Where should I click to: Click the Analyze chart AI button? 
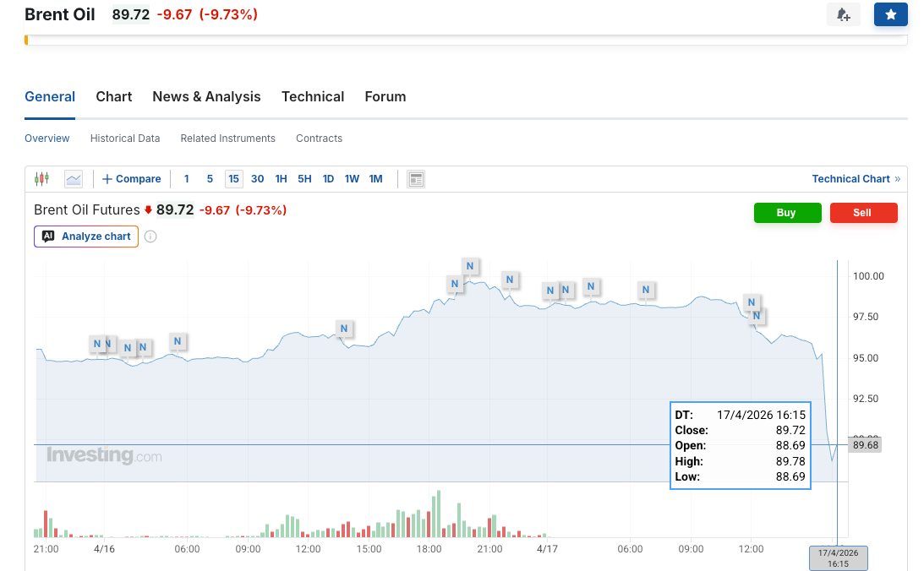[x=86, y=237]
